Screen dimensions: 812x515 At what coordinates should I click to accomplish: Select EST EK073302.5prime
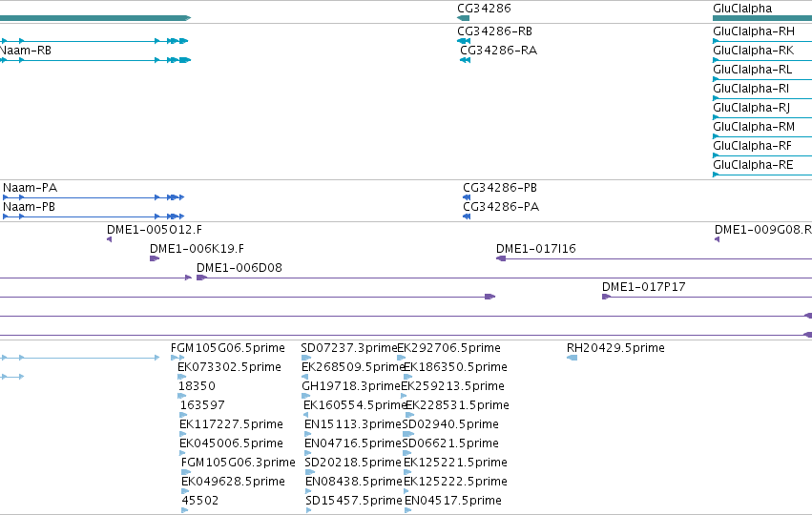coord(229,367)
